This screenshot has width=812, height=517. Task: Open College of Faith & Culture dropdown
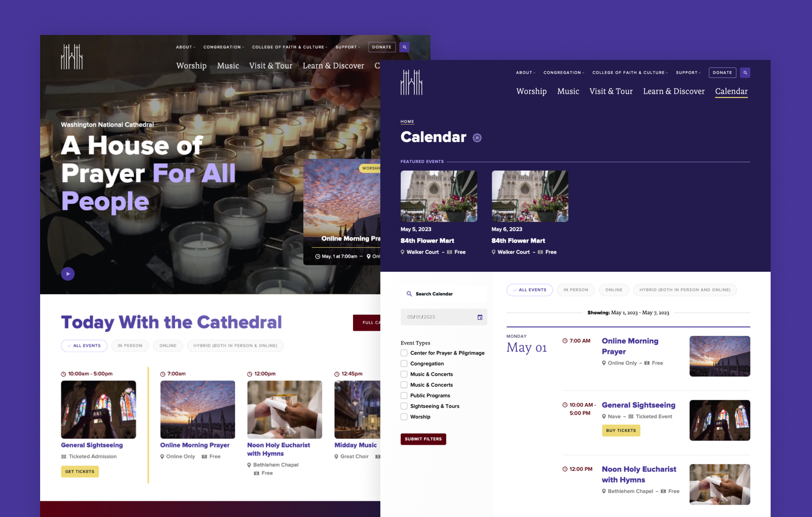[x=629, y=73]
